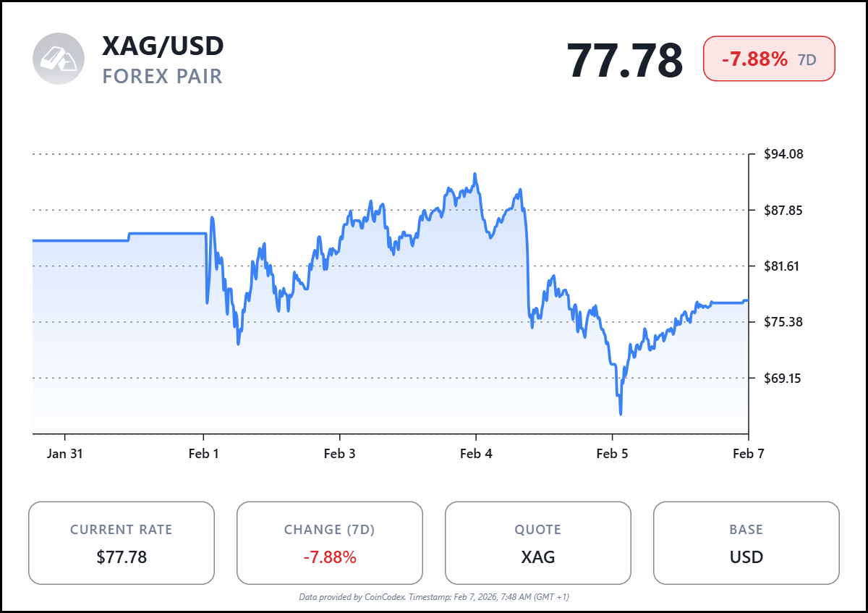Click the Feb 7 date marker
This screenshot has height=613, width=868.
coord(748,454)
